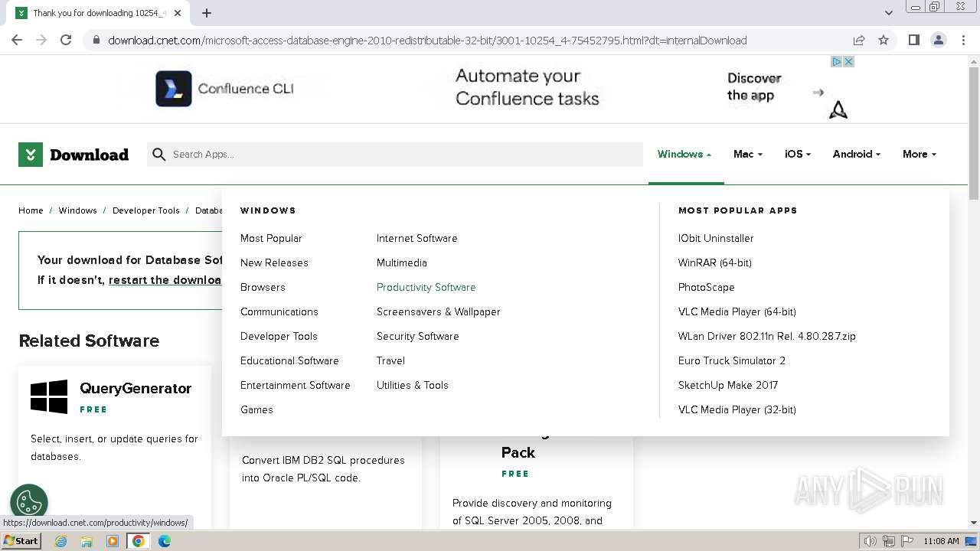The image size is (980, 551).
Task: Open Microsoft Edge from taskbar
Action: pyautogui.click(x=164, y=541)
